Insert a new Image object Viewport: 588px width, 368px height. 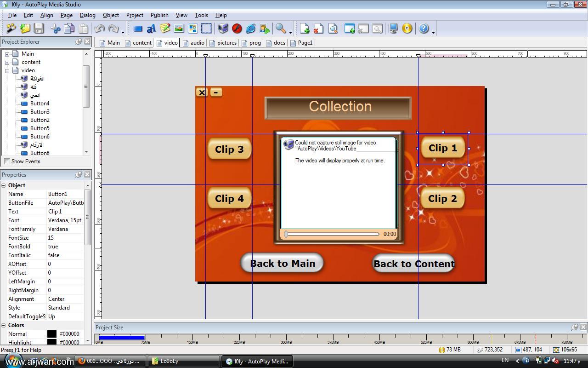point(179,29)
